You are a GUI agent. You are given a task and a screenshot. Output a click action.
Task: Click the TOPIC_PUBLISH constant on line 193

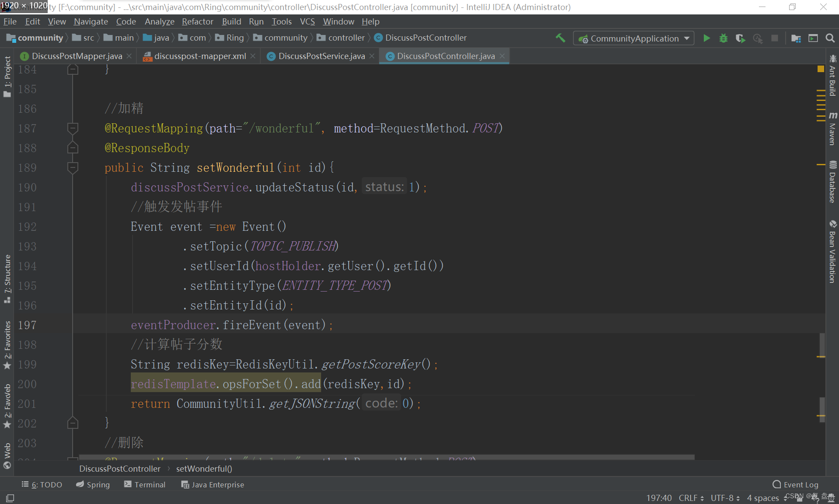pos(293,246)
